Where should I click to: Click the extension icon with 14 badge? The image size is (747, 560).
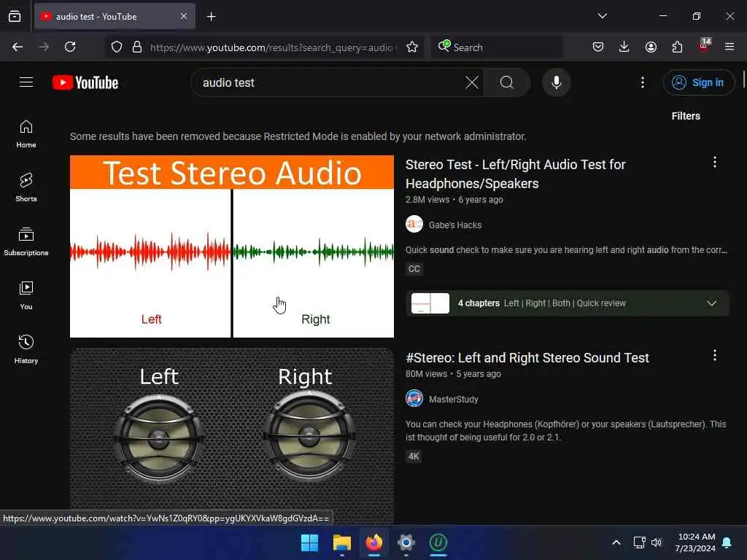tap(704, 46)
